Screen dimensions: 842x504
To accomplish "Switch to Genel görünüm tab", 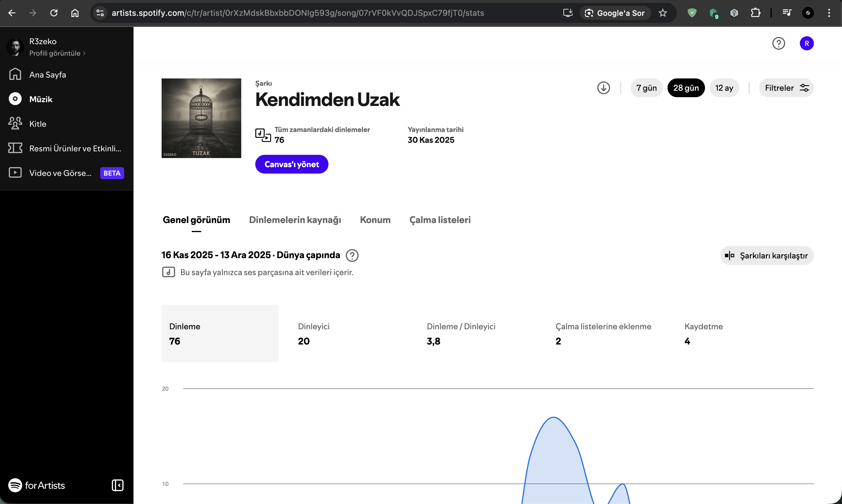I will coord(196,220).
